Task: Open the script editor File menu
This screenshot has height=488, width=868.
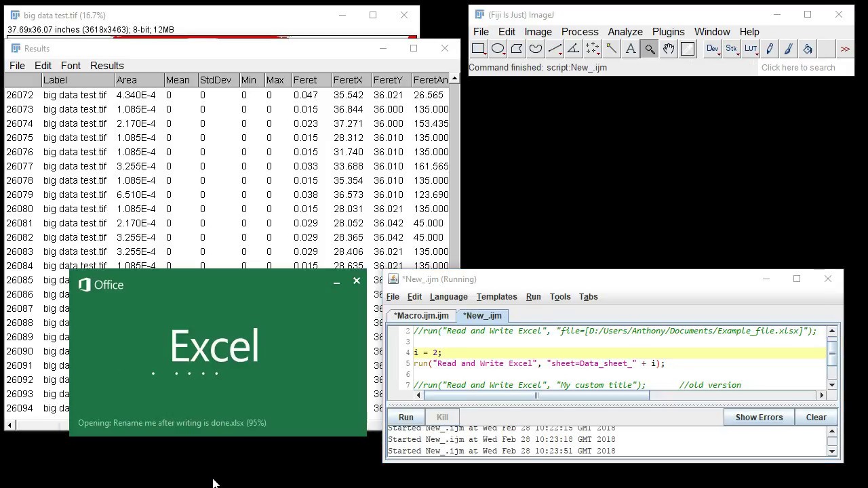Action: pos(393,297)
